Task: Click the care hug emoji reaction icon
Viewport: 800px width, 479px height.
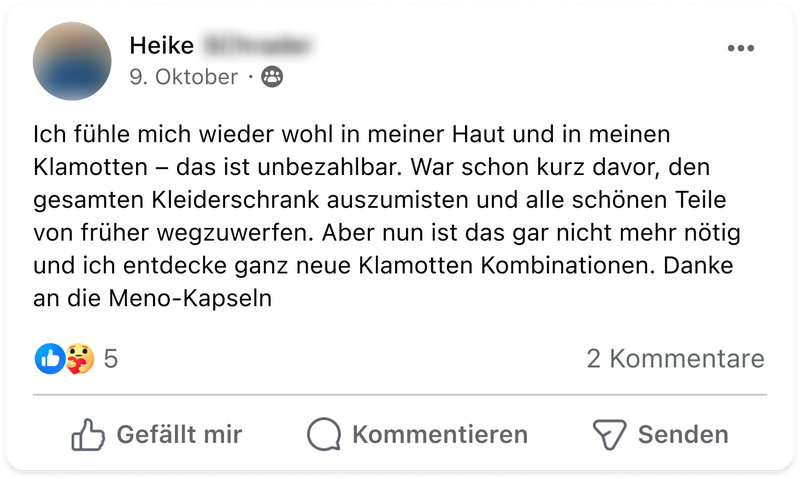Action: tap(79, 358)
